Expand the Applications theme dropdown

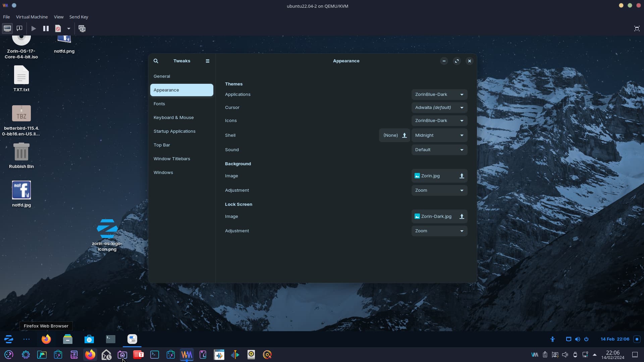pyautogui.click(x=439, y=95)
